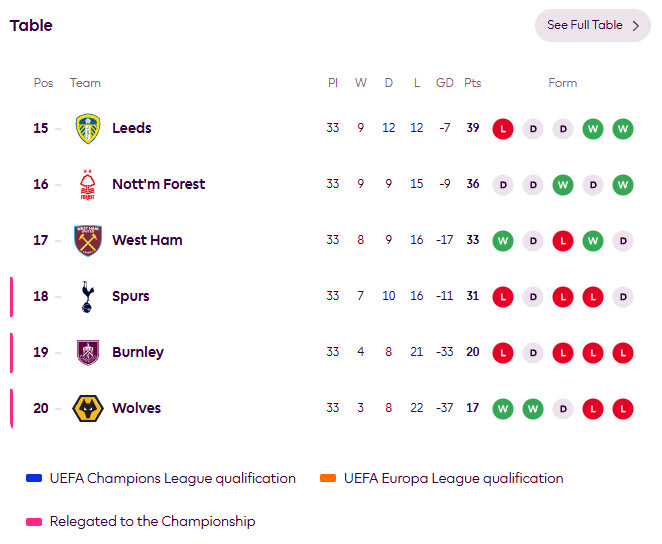Click the Pts column header
Image resolution: width=662 pixels, height=544 pixels.
click(x=472, y=83)
